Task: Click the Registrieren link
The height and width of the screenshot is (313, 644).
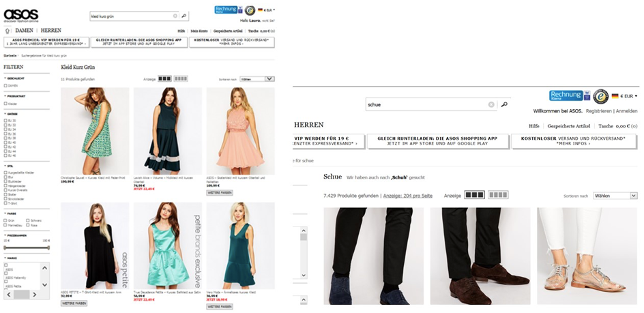Action: (598, 111)
